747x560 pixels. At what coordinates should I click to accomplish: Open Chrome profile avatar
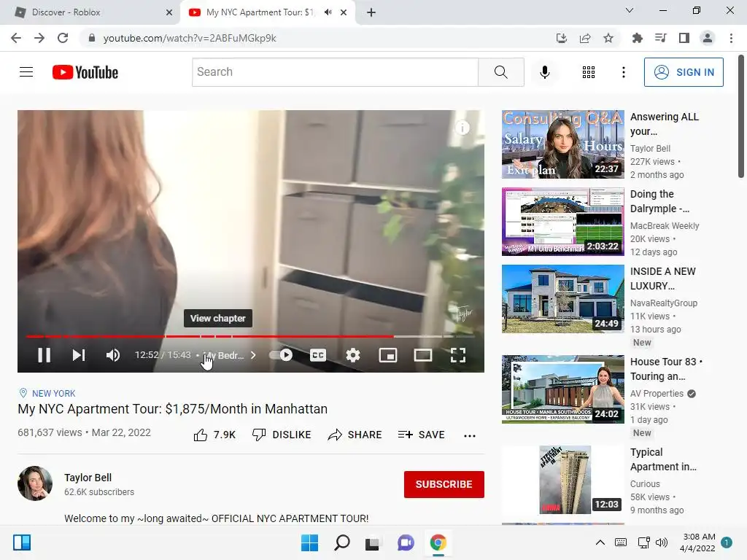(x=708, y=38)
